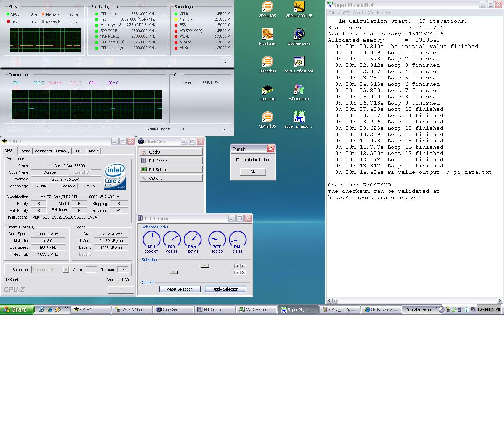This screenshot has width=504, height=428.
Task: Click the Core Speed 3666.6 MHz field
Action: point(48,234)
